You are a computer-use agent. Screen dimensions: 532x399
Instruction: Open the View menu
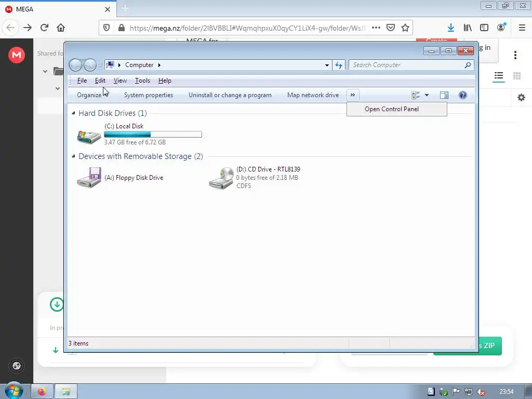[x=120, y=81]
